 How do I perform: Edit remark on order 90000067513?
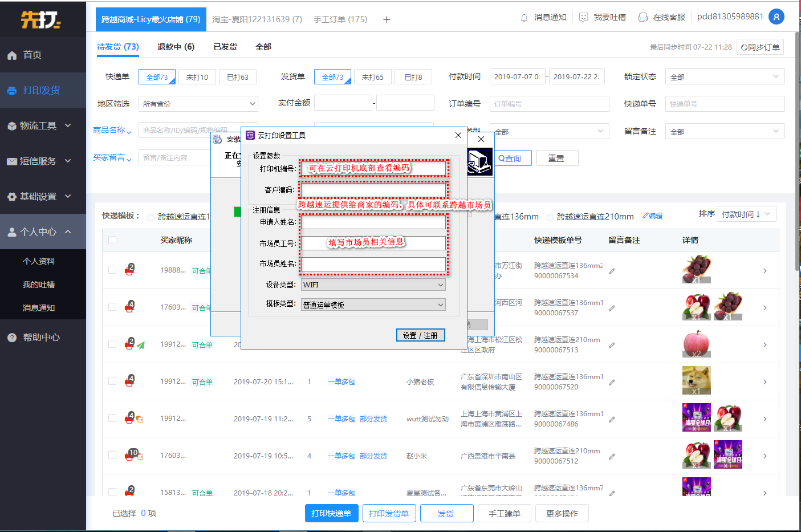(612, 346)
